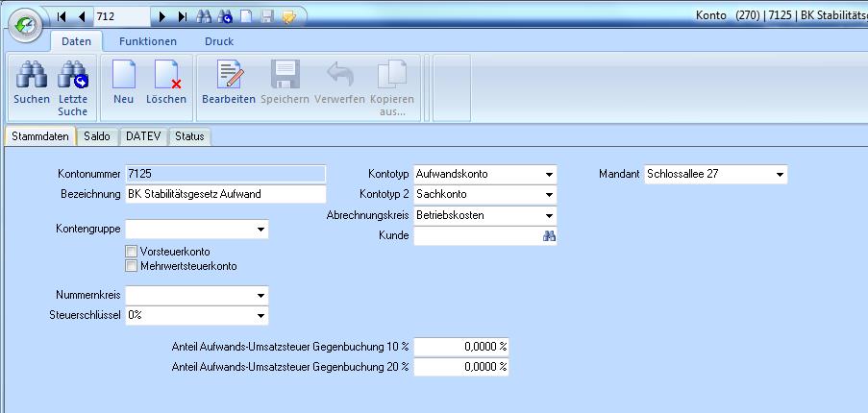Go to the first record
Image resolution: width=868 pixels, height=413 pixels.
pyautogui.click(x=63, y=16)
